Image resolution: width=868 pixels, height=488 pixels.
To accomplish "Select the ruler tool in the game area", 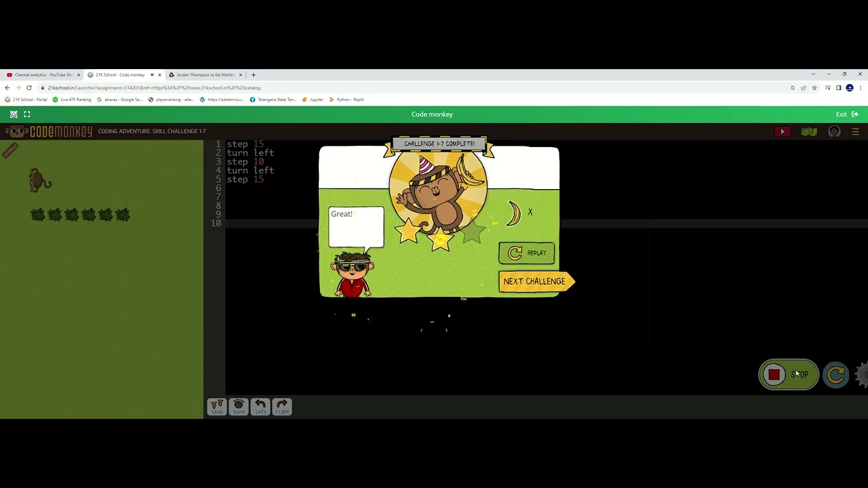I will (x=9, y=150).
